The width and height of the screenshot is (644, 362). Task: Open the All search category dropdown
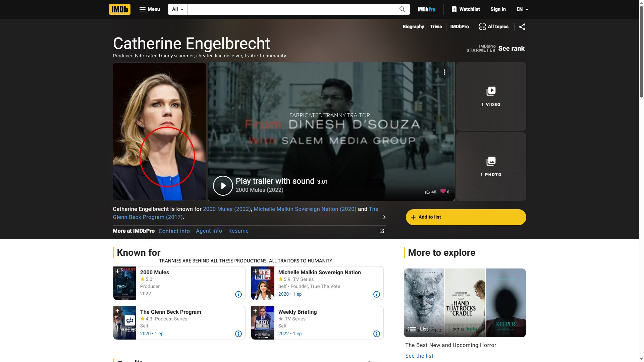pyautogui.click(x=177, y=9)
